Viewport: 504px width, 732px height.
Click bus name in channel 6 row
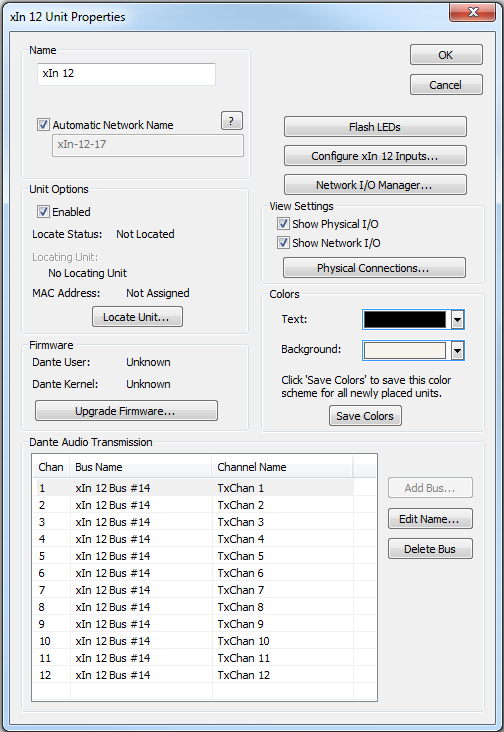pyautogui.click(x=113, y=573)
